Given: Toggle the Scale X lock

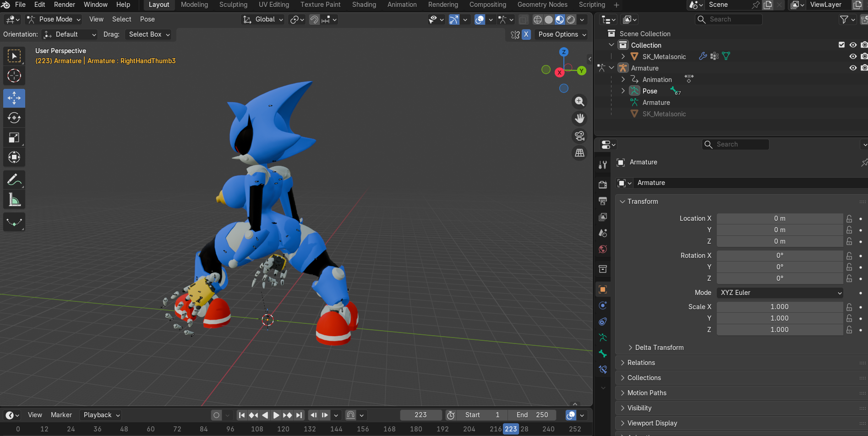Looking at the screenshot, I should click(849, 307).
